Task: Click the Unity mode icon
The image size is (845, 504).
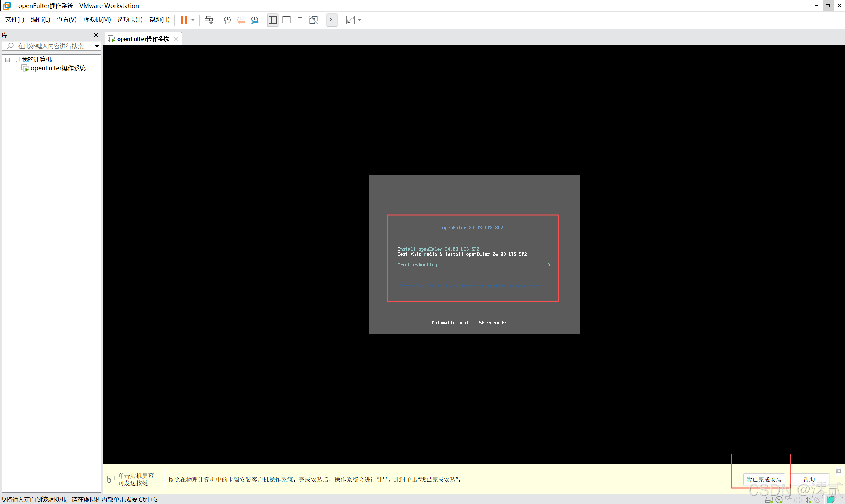Action: click(x=314, y=20)
